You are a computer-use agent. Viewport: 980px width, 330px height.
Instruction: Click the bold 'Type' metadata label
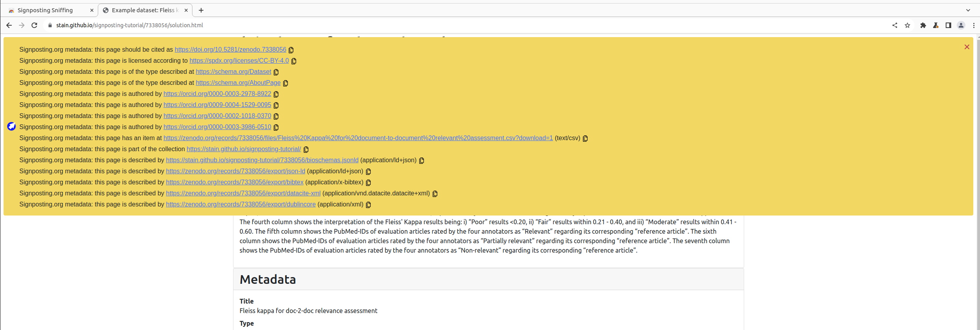[x=246, y=323]
